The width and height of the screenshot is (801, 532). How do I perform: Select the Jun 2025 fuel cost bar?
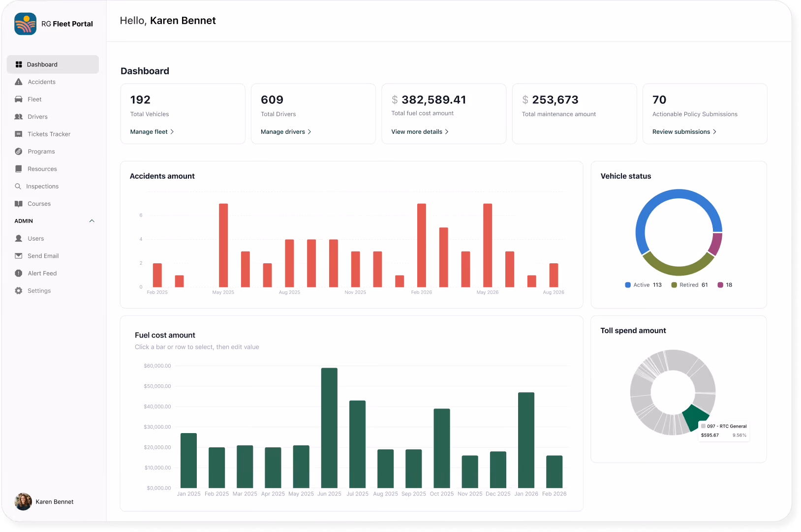tap(329, 428)
